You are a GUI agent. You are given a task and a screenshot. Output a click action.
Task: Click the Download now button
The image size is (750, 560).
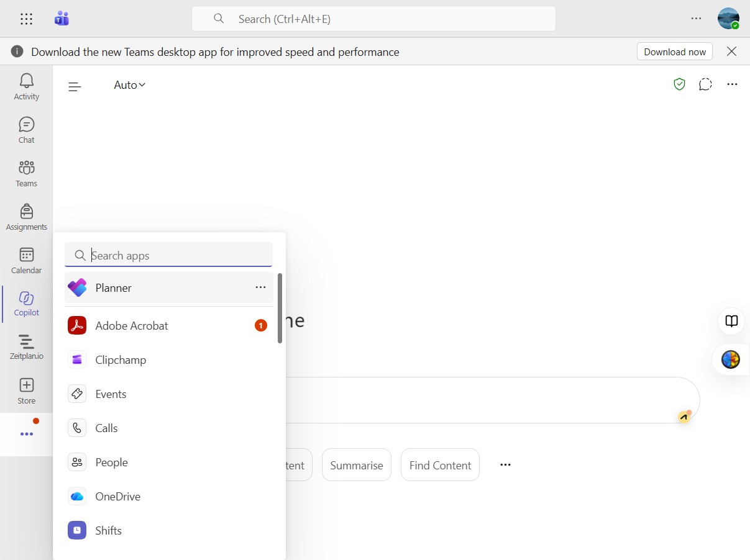(x=675, y=52)
